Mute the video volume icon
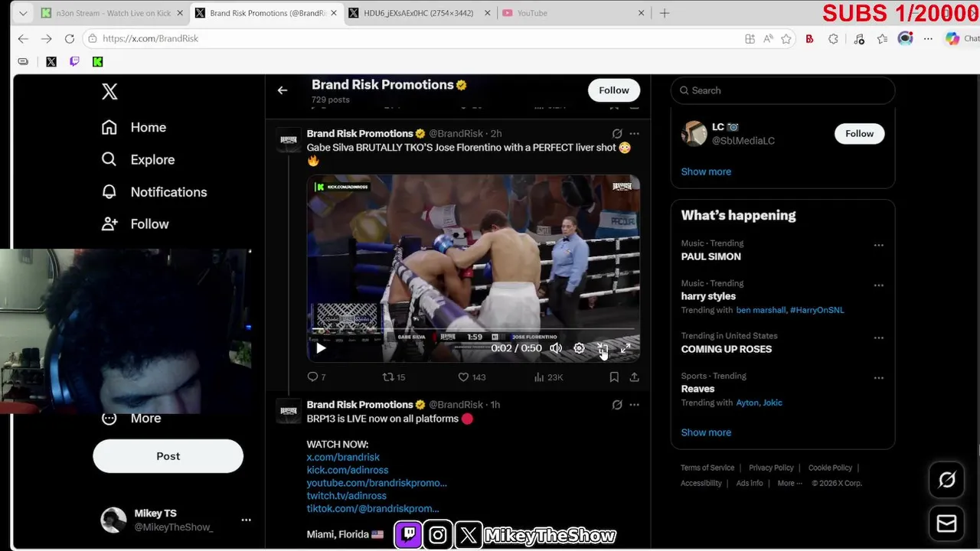This screenshot has height=551, width=980. tap(556, 348)
